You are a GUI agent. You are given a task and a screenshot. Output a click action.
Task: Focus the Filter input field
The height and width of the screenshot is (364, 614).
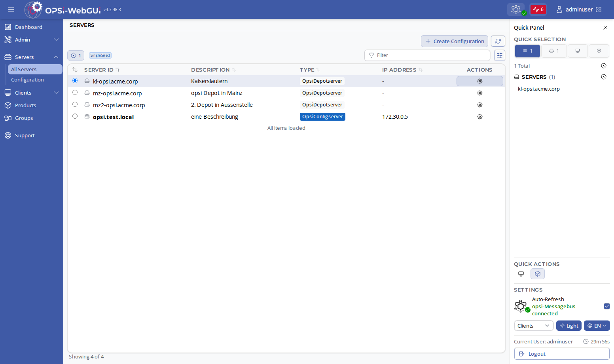pyautogui.click(x=427, y=55)
